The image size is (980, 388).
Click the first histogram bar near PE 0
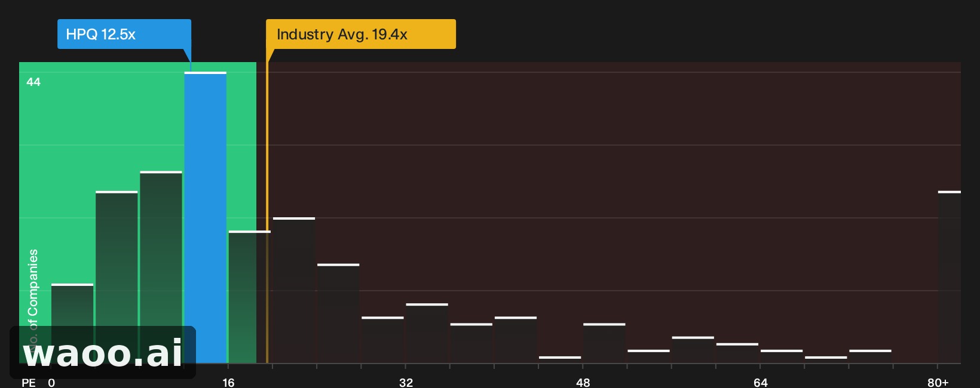click(x=72, y=324)
